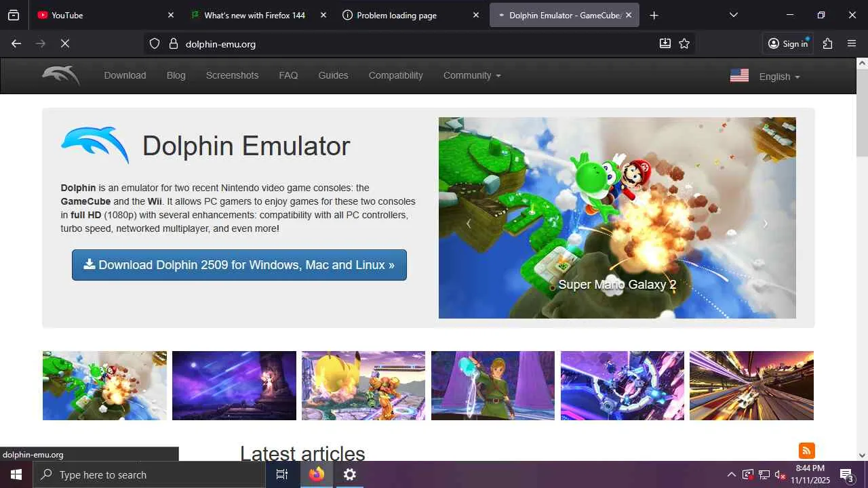Image resolution: width=868 pixels, height=488 pixels.
Task: Click the vertical scrollbar thumb
Action: (862, 113)
